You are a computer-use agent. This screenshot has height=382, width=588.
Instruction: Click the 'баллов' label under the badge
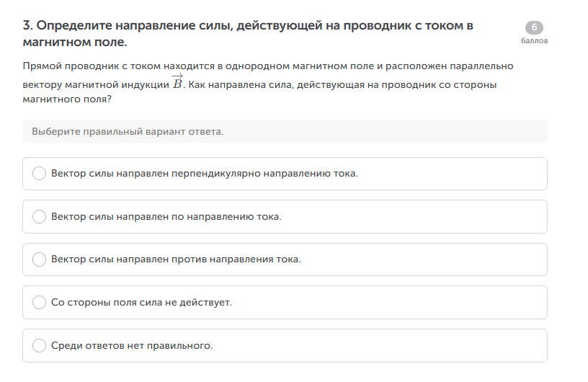(x=534, y=41)
